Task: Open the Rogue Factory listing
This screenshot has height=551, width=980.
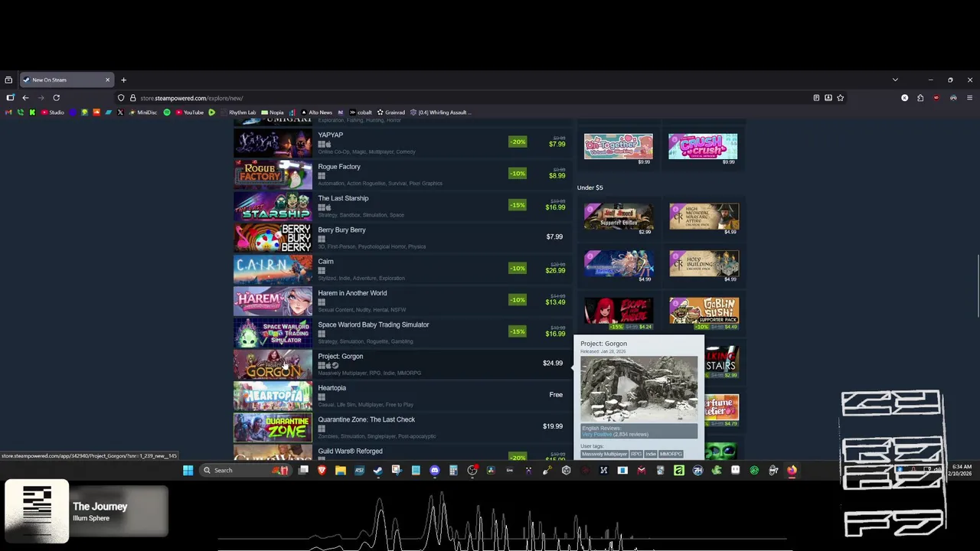Action: click(403, 174)
